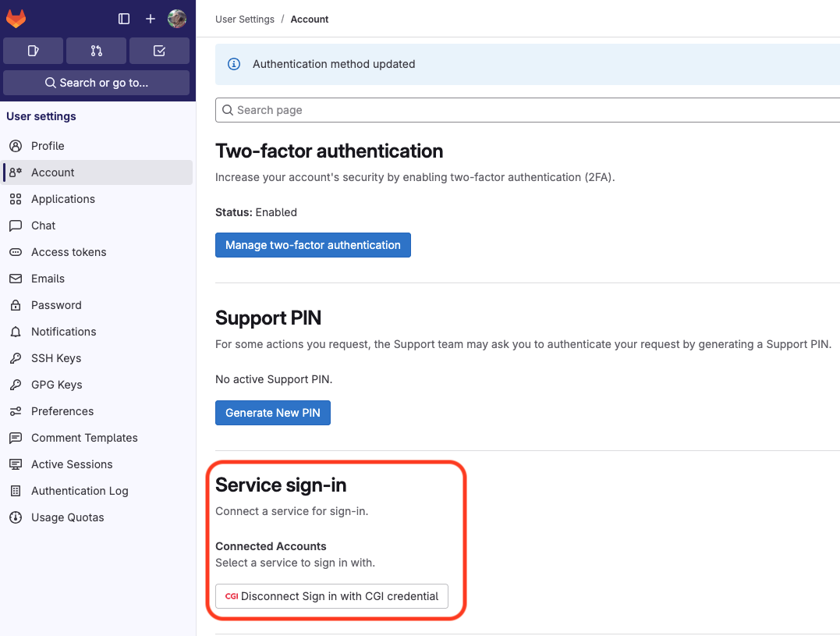Open Access tokens settings page
The height and width of the screenshot is (636, 840).
tap(69, 252)
